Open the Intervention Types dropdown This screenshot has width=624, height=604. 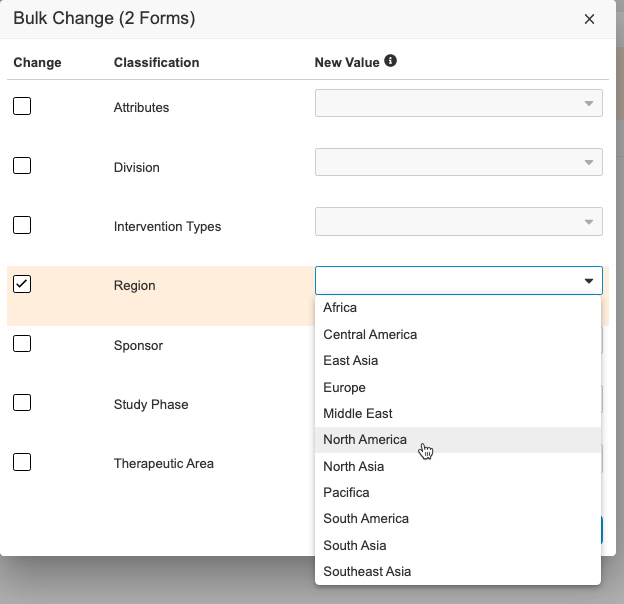tap(458, 222)
